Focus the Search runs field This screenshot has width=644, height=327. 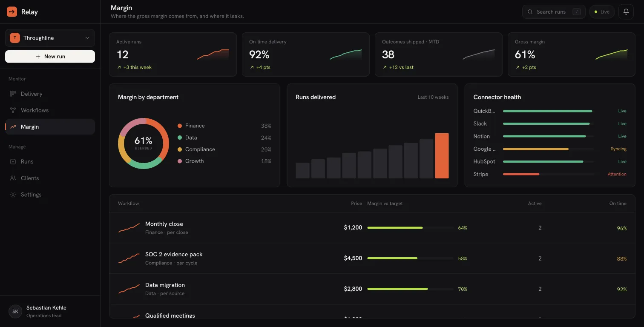(x=554, y=12)
